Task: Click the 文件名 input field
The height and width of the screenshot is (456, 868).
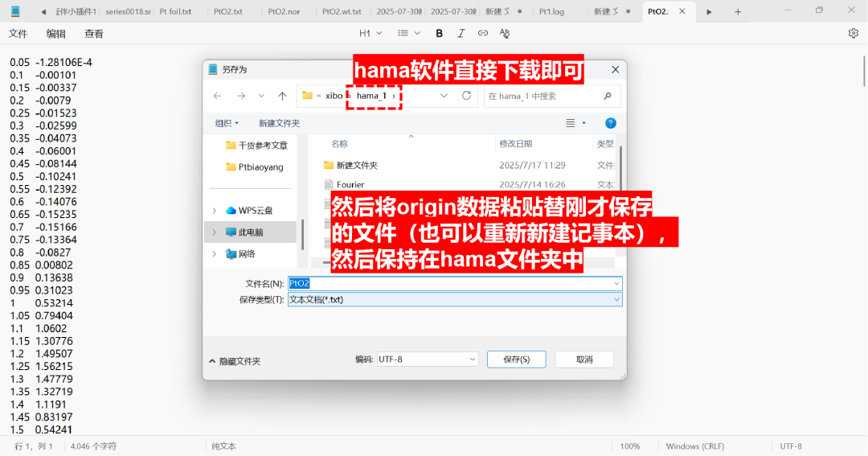Action: click(x=454, y=283)
